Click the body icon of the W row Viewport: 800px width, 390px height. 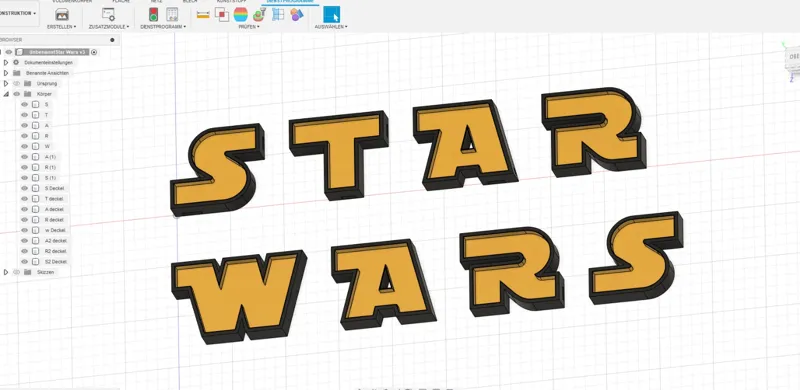[35, 146]
